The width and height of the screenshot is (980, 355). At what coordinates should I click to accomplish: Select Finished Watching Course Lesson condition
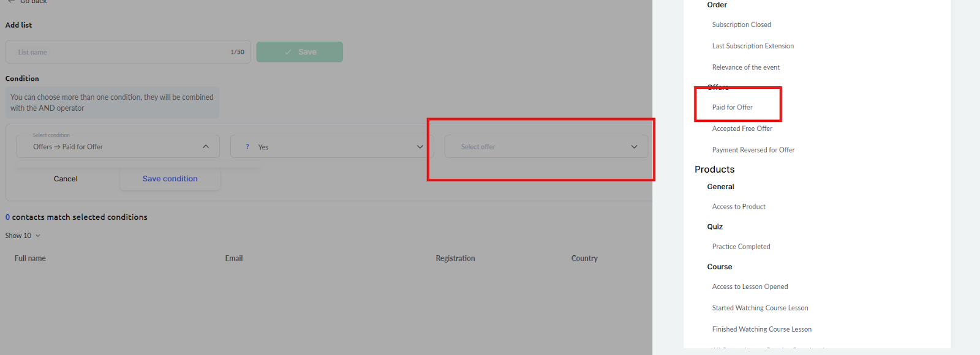(762, 329)
